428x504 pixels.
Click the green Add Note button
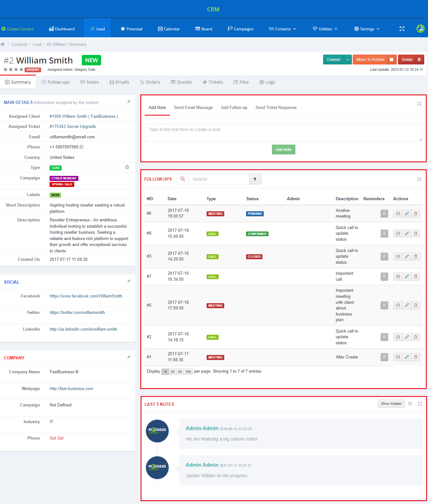(283, 150)
